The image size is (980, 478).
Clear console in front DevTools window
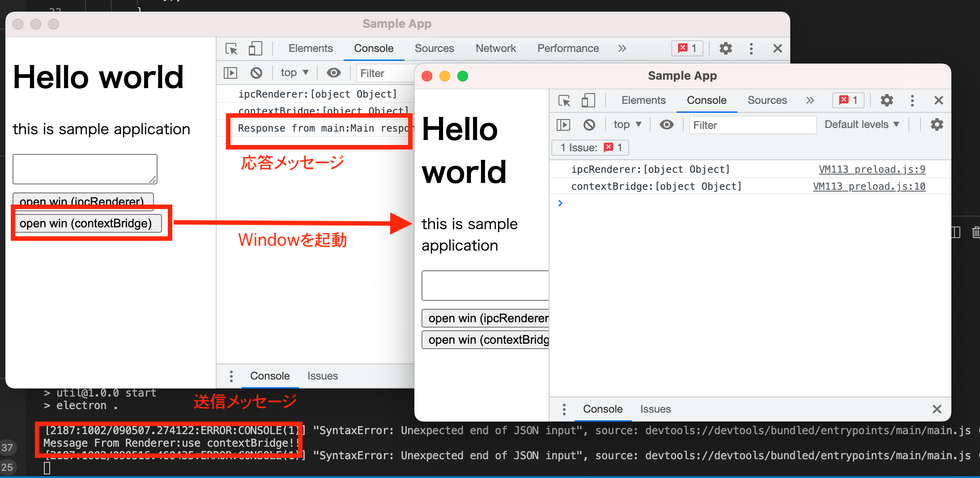589,125
